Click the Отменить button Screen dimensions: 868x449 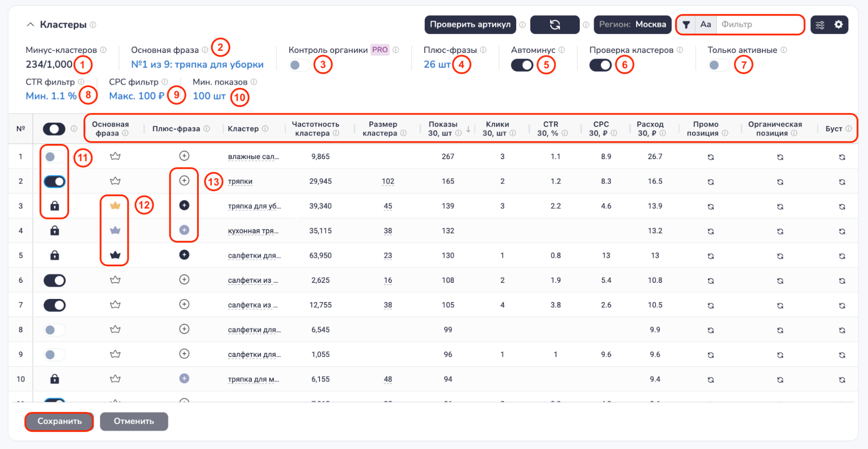pos(134,421)
